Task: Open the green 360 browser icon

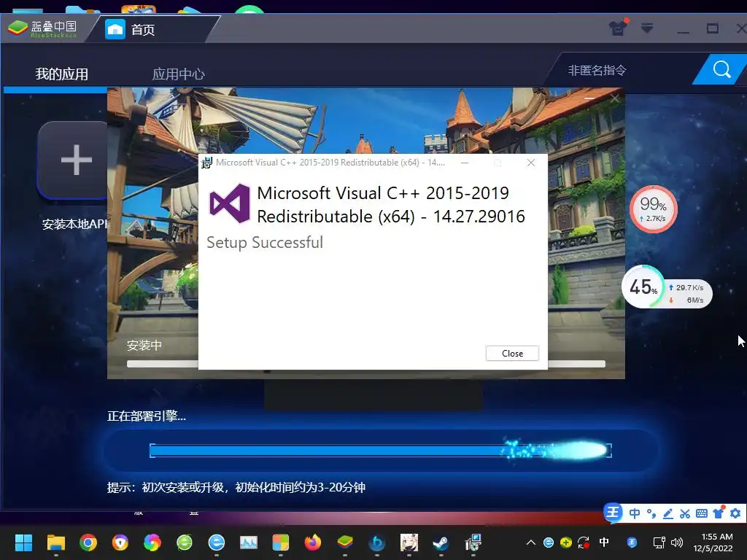Action: click(185, 542)
